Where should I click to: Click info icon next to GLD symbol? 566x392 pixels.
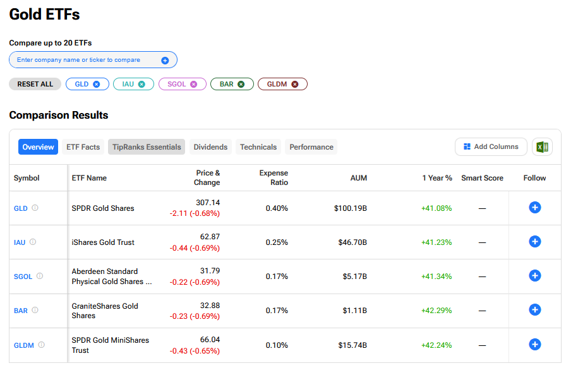tap(35, 208)
